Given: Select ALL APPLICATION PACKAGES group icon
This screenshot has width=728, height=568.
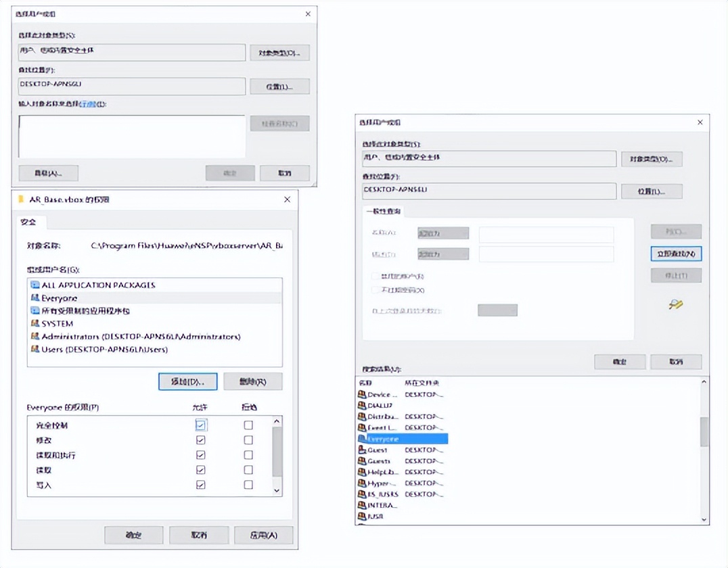Looking at the screenshot, I should pyautogui.click(x=35, y=285).
